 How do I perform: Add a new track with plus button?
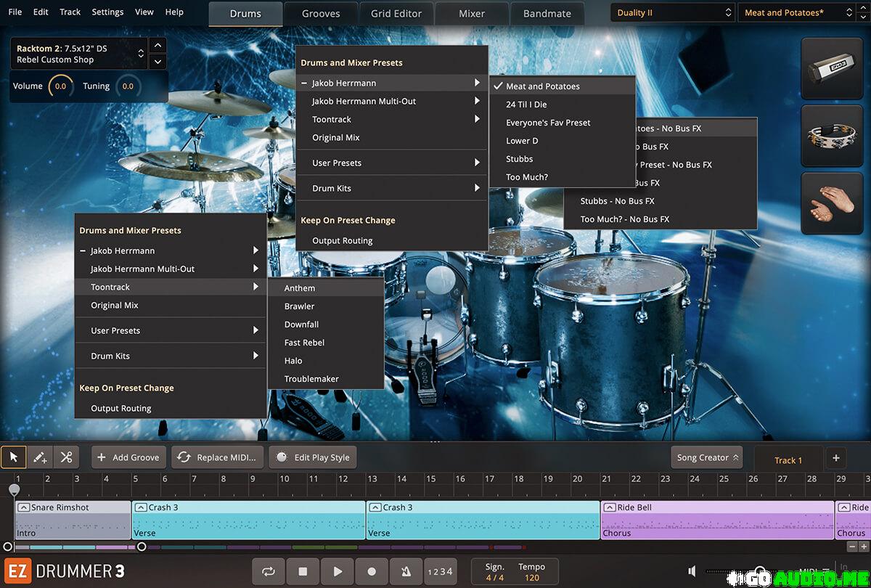coord(835,458)
